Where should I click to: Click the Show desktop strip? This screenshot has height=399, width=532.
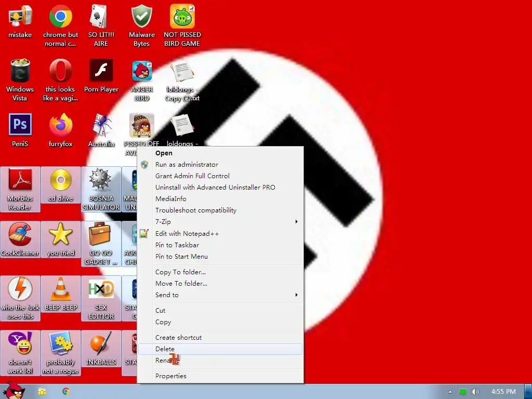coord(528,392)
